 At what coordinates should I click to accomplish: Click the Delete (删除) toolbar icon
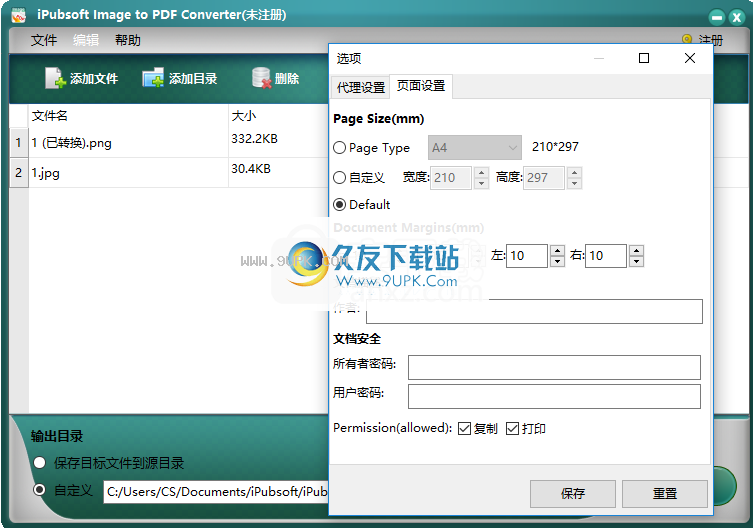(x=261, y=78)
